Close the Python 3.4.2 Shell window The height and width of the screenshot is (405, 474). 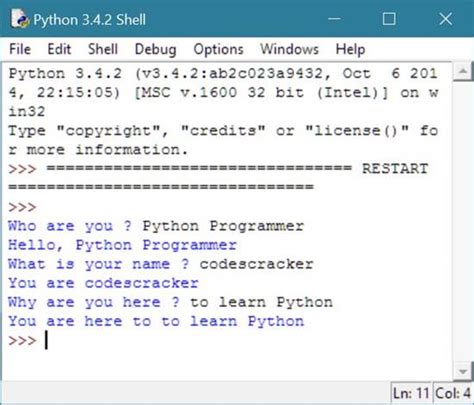tap(445, 19)
